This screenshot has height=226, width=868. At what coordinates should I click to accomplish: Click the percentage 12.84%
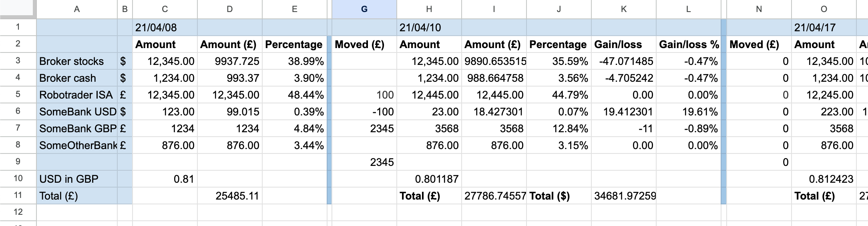click(x=559, y=129)
